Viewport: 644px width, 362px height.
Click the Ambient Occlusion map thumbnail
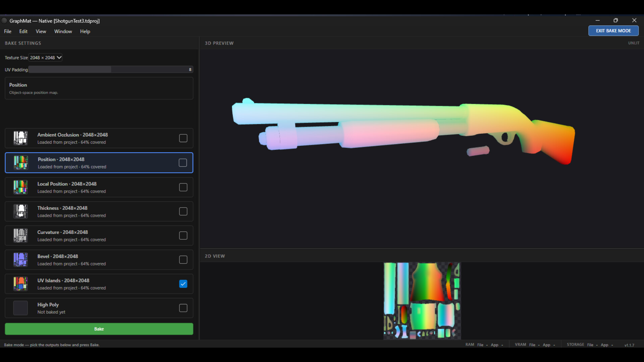20,138
